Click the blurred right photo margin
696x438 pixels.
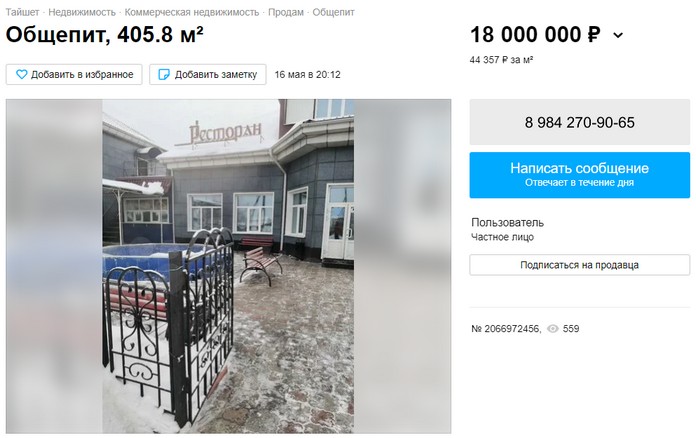(x=403, y=266)
